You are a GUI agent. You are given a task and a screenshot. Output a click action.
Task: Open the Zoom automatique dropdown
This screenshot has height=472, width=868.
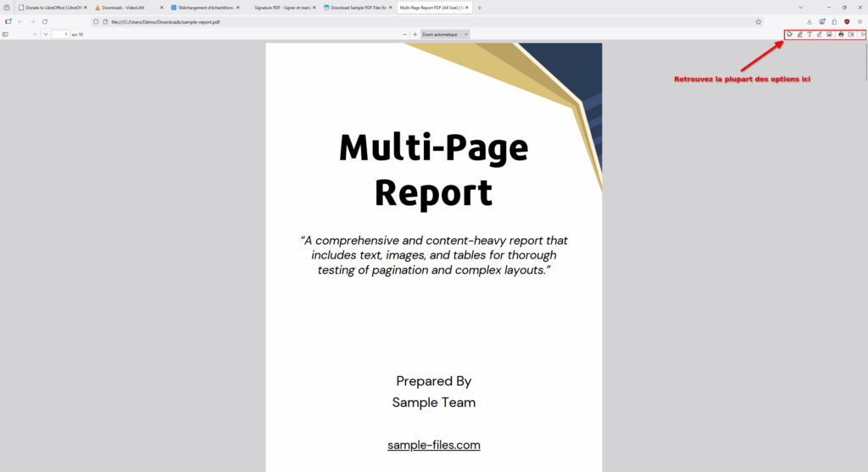[445, 35]
